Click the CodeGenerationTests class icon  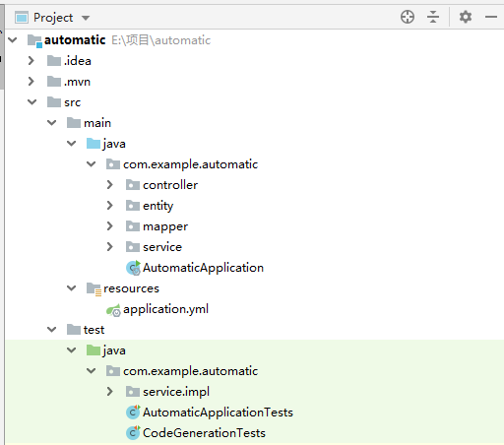133,433
